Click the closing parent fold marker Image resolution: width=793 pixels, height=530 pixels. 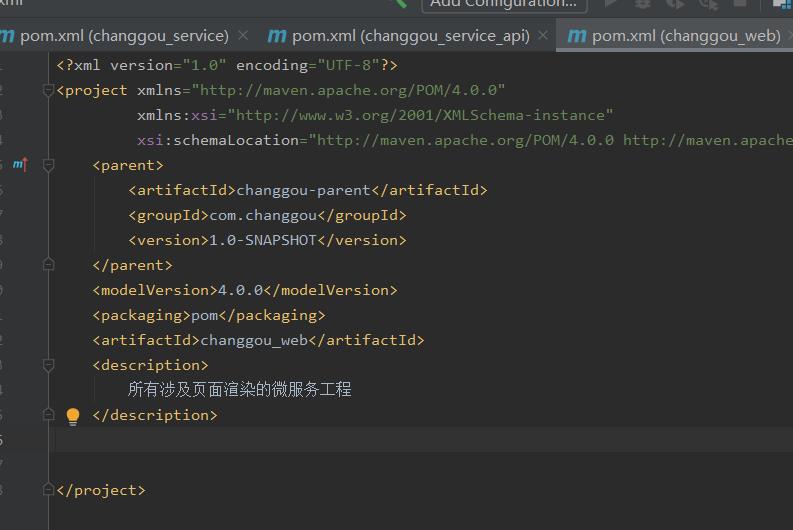click(x=49, y=264)
